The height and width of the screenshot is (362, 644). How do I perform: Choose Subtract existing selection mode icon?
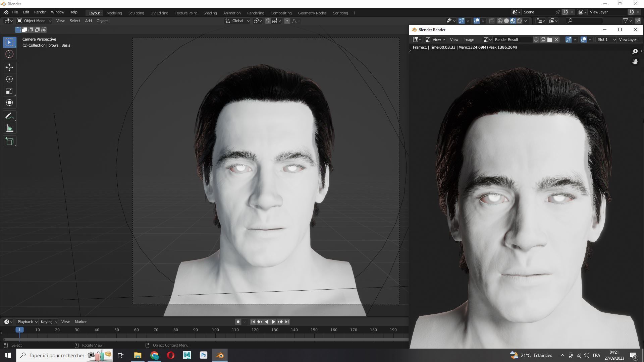(x=31, y=30)
